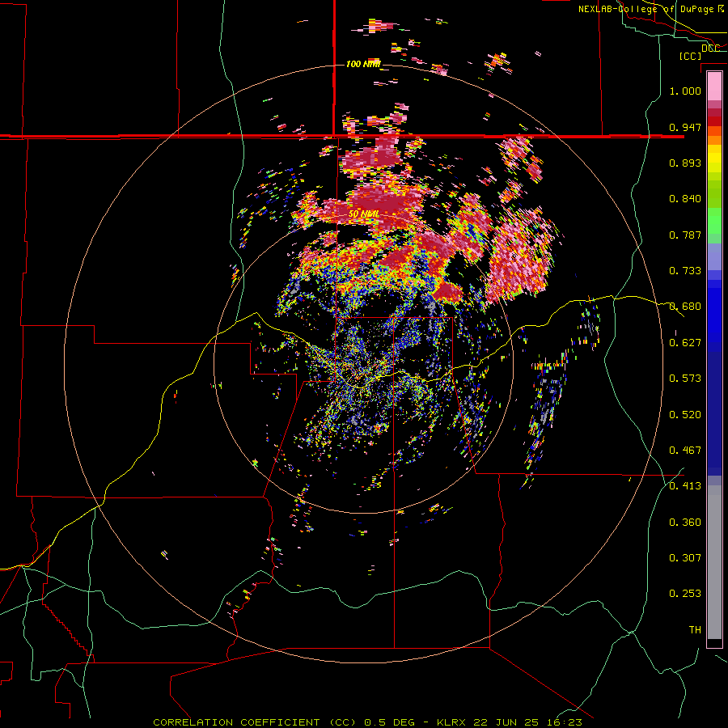
Task: Select the [CC] label above the color scale
Action: [691, 56]
